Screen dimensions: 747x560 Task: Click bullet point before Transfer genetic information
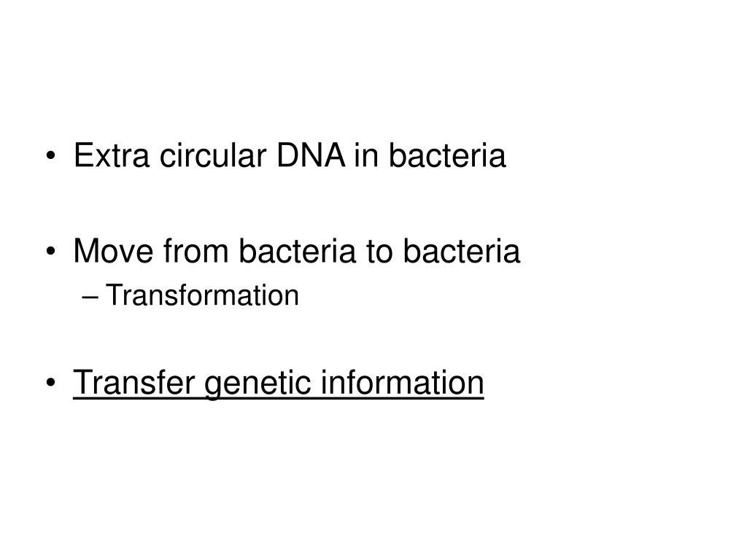(x=51, y=384)
